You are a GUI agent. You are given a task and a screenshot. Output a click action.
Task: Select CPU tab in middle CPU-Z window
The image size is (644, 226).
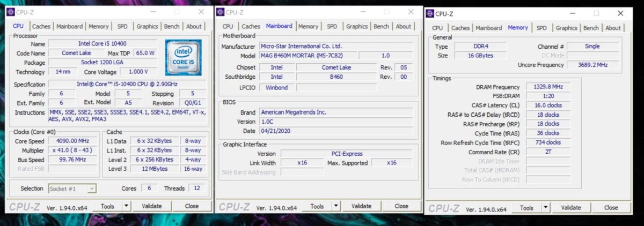point(228,26)
